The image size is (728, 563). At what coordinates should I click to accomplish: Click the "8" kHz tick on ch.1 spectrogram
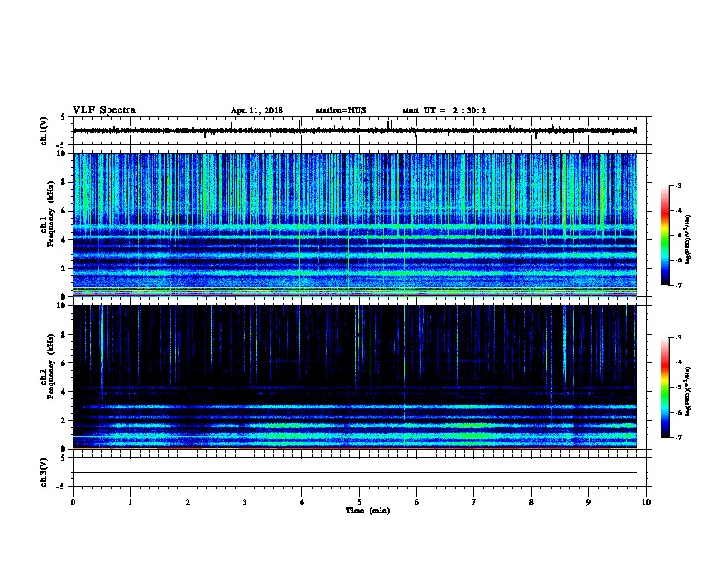[64, 182]
